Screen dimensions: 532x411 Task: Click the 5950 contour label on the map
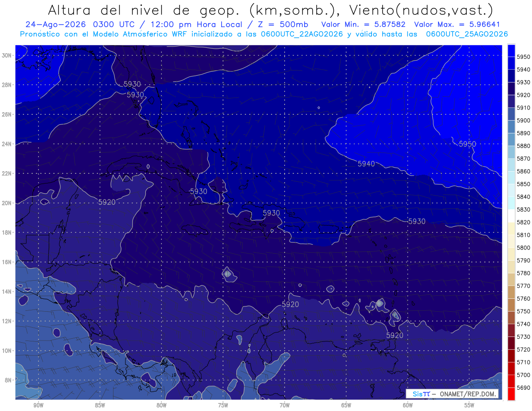(x=467, y=144)
